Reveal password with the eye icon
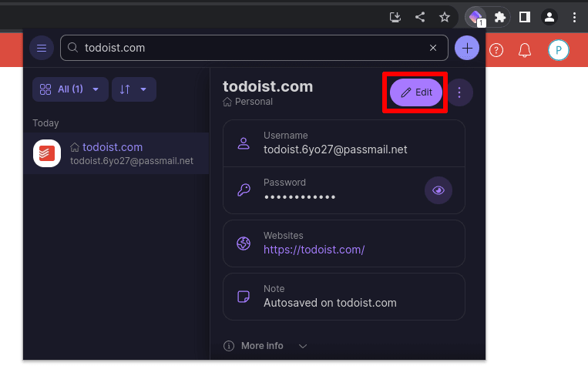This screenshot has width=588, height=376. click(x=438, y=190)
